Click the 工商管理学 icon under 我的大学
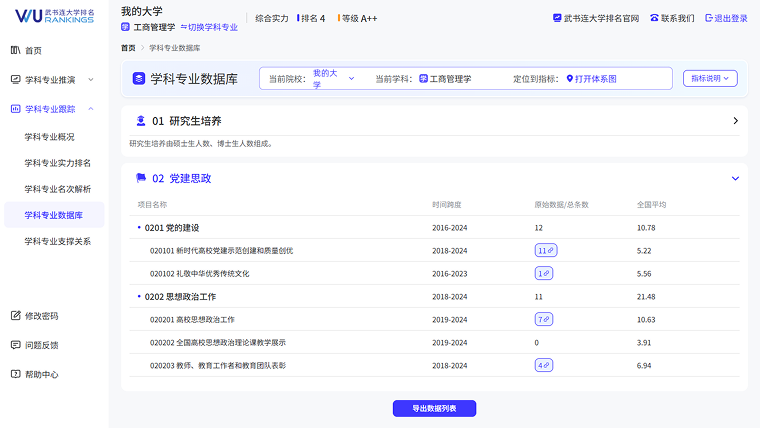Screen dimensions: 760x428 tap(125, 27)
